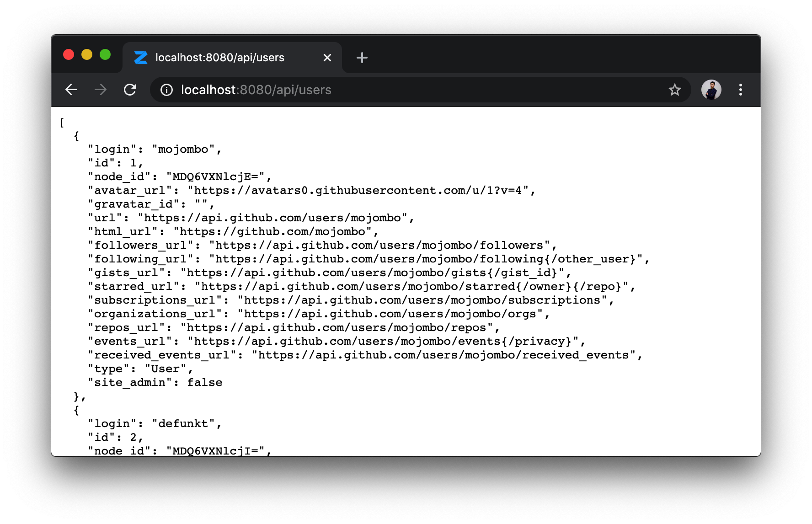Screen dimensions: 812x524
Task: View site information icon in address bar
Action: [x=166, y=90]
